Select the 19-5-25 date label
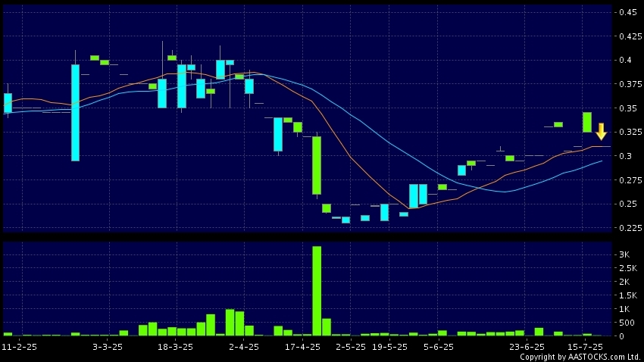644x362 pixels. click(x=389, y=347)
